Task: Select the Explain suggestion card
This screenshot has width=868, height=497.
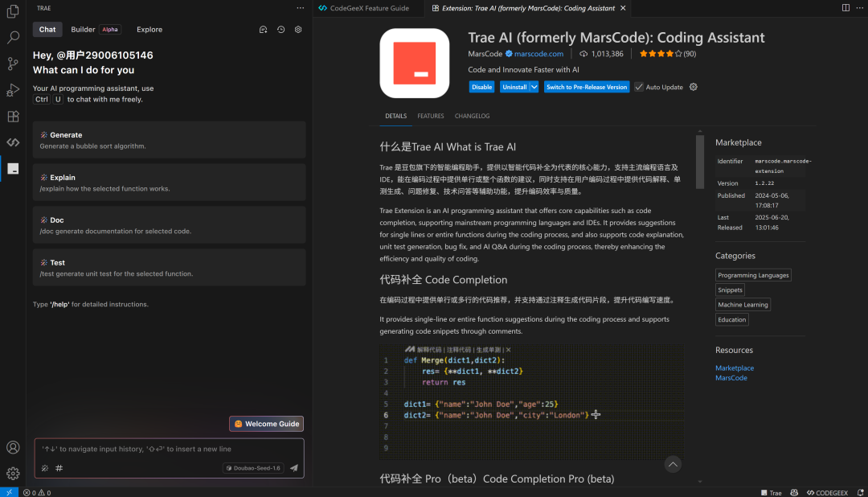Action: 170,183
